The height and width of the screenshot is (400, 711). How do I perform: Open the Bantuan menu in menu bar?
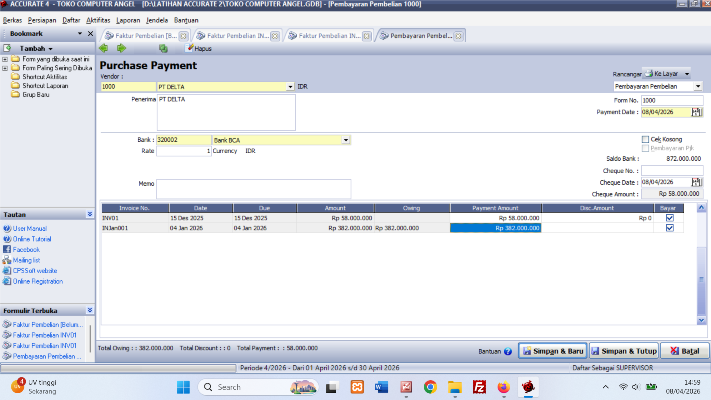[x=186, y=20]
